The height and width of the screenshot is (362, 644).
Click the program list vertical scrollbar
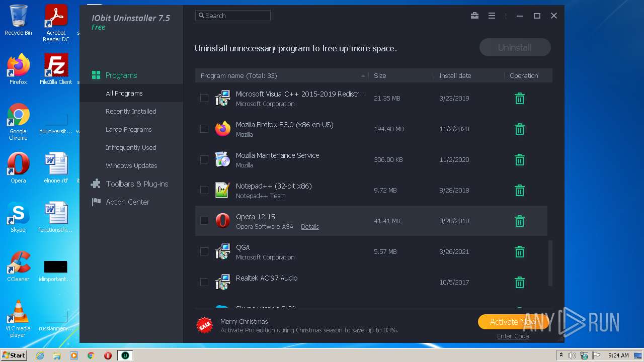[550, 263]
